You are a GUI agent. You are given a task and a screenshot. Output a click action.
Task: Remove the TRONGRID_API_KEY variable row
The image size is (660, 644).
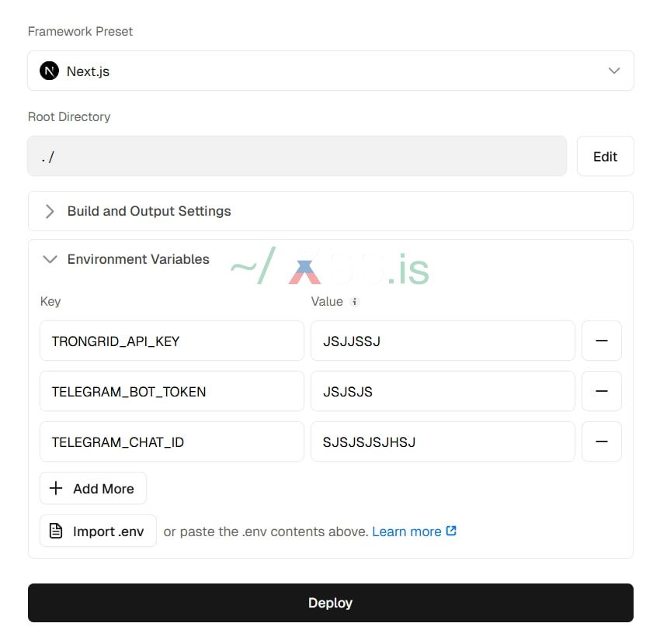601,341
